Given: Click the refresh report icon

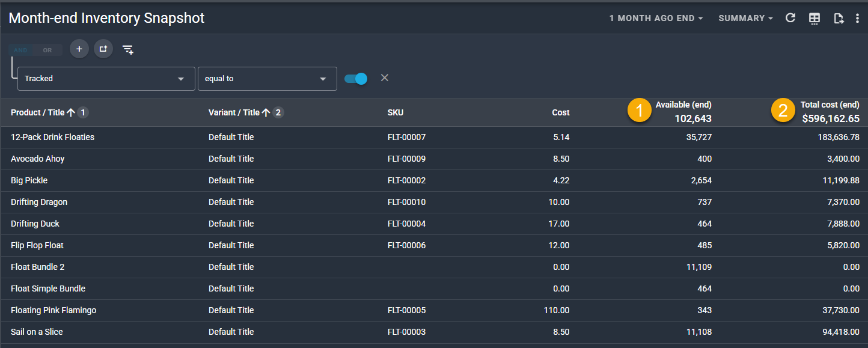Looking at the screenshot, I should coord(790,18).
